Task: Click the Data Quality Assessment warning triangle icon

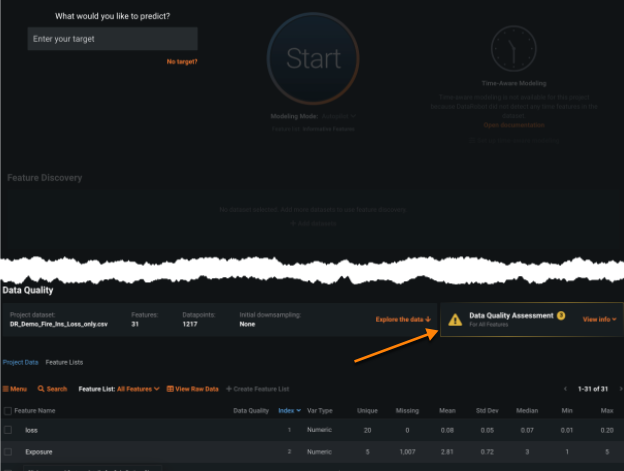Action: click(x=455, y=319)
